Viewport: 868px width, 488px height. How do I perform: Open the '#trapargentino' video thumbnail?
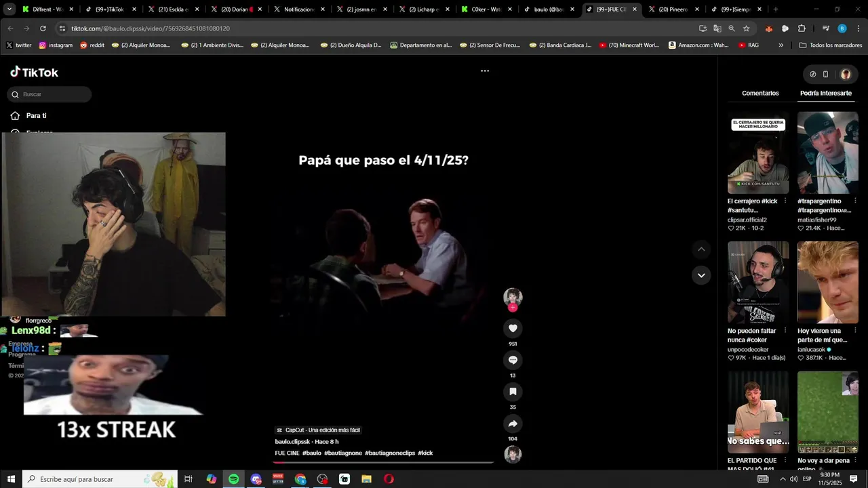coord(828,152)
